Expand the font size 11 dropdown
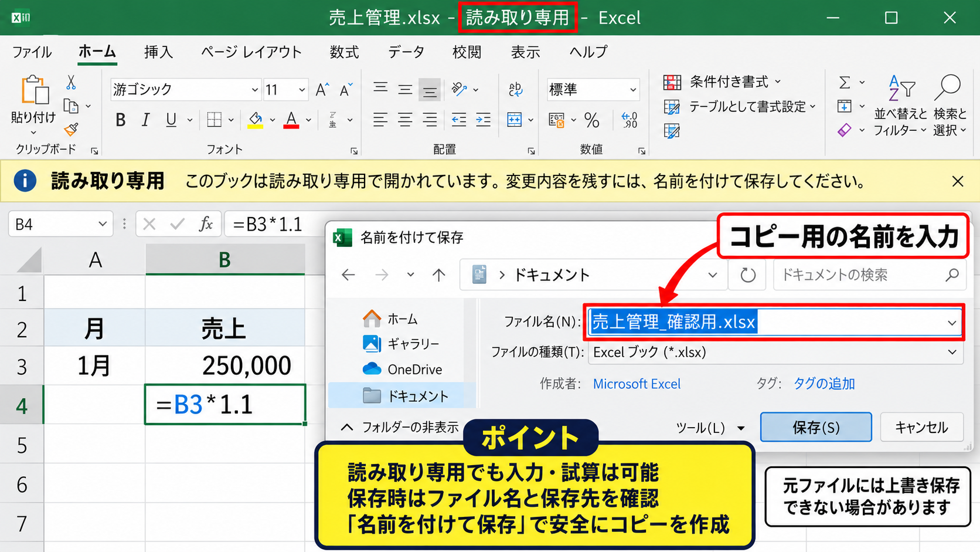 [302, 90]
